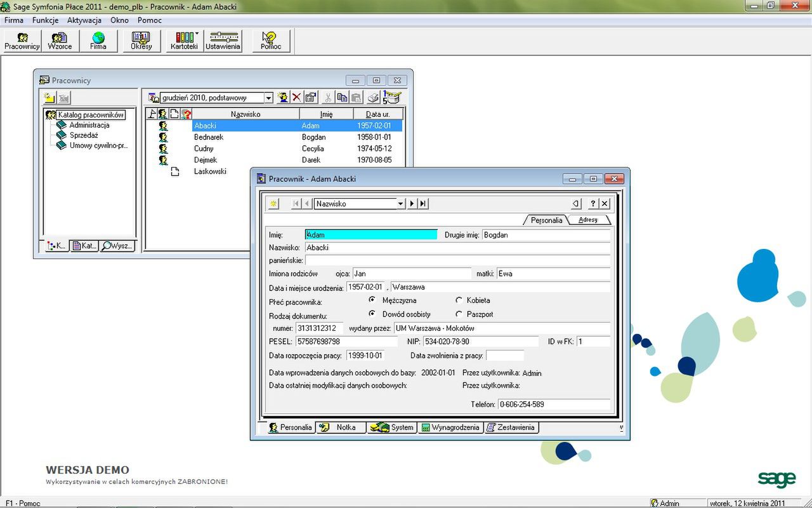Go to next record arrow in Pracownik window
The width and height of the screenshot is (812, 508).
coord(412,204)
